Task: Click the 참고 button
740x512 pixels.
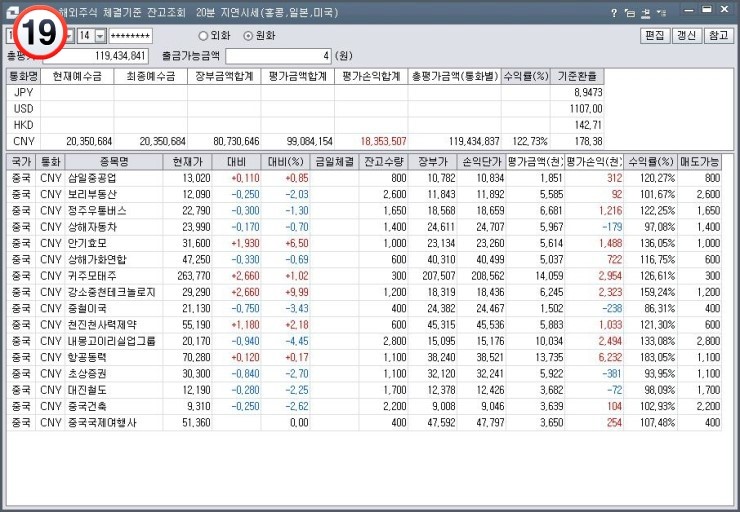Action: tap(718, 35)
